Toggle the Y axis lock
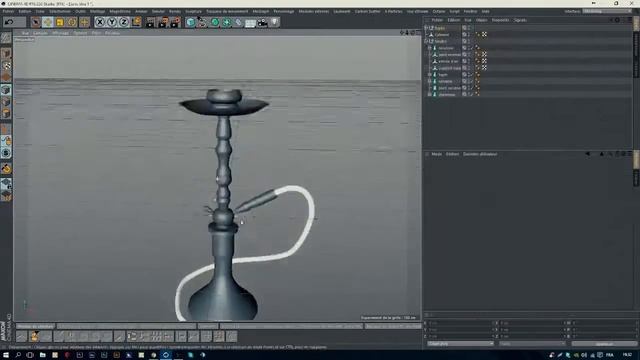 (x=111, y=22)
